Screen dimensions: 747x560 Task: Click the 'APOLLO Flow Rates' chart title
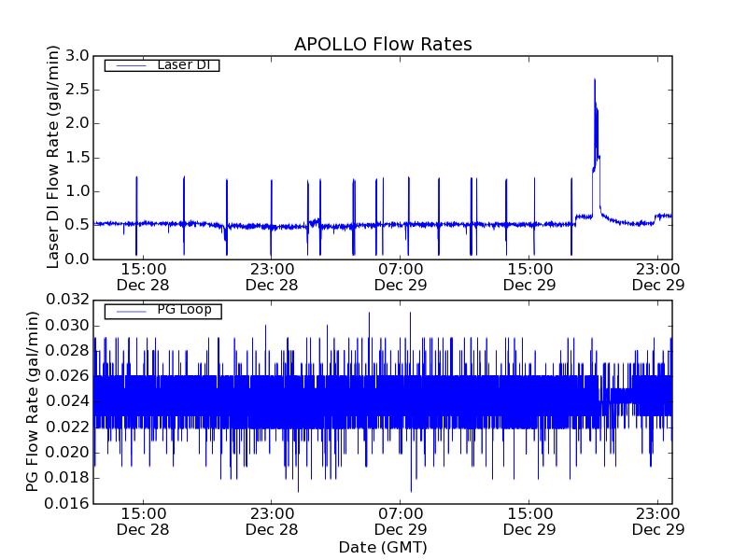pyautogui.click(x=383, y=44)
